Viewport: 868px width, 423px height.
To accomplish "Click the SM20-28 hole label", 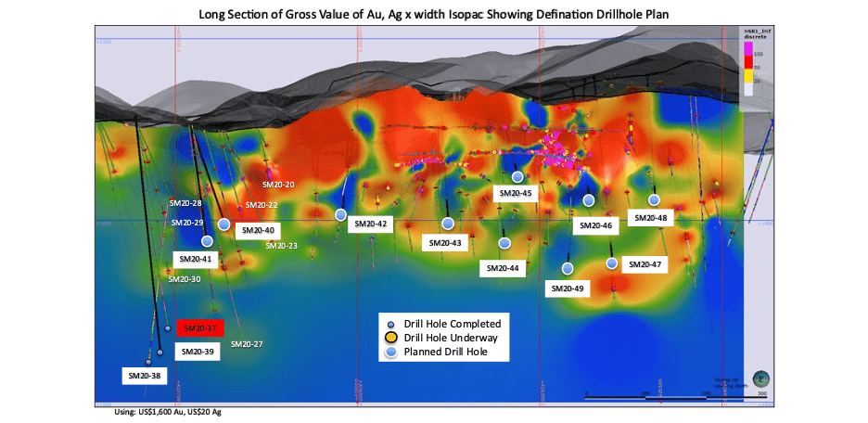I will point(185,203).
